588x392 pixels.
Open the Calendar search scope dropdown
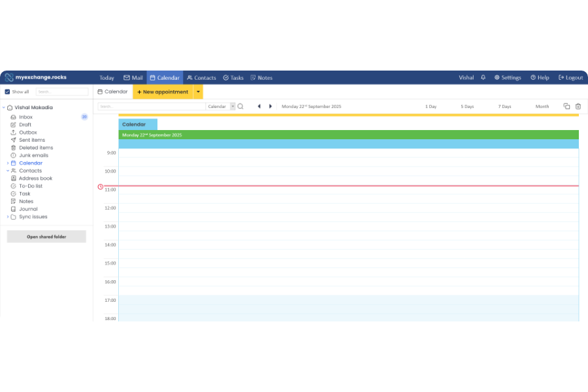(233, 106)
